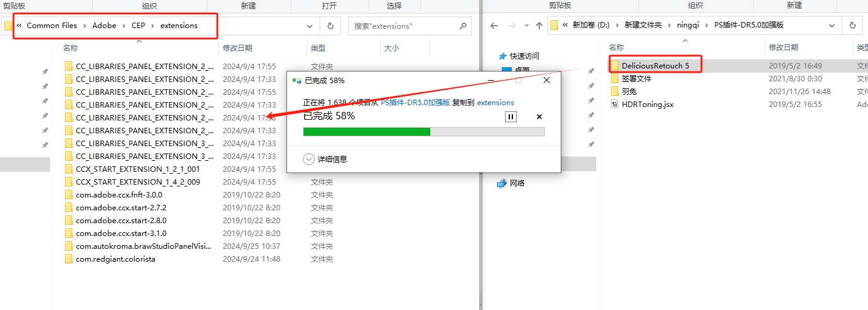This screenshot has height=310, width=868.
Task: Select the 签署文件 folder name
Action: [637, 78]
